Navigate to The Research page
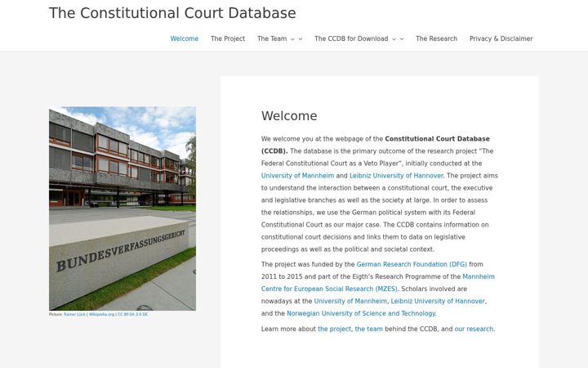This screenshot has width=588, height=368. [x=436, y=38]
